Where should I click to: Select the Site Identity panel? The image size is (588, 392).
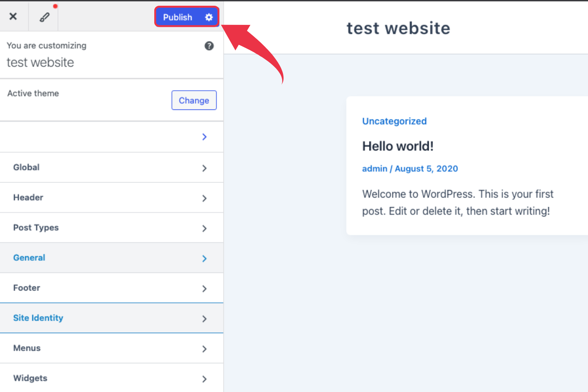(x=38, y=318)
